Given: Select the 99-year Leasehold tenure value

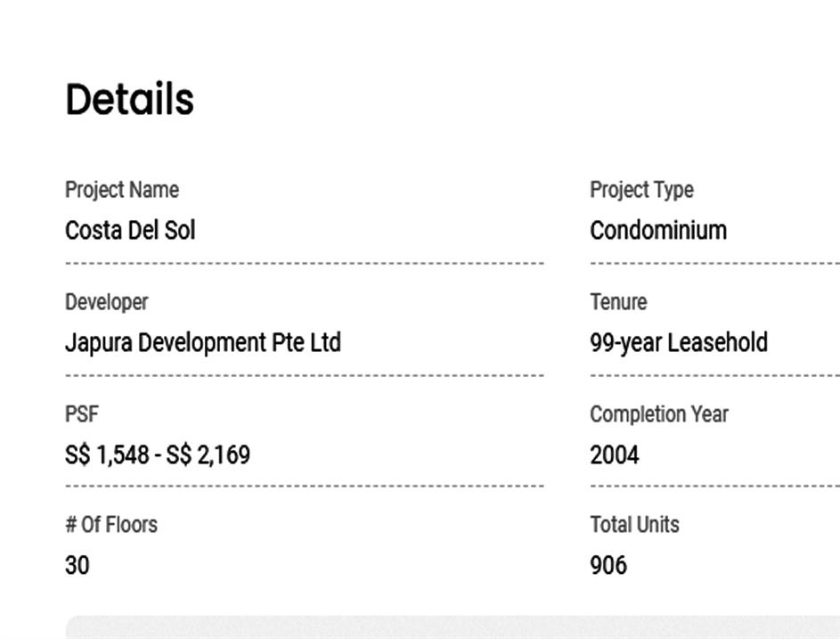Looking at the screenshot, I should 679,343.
